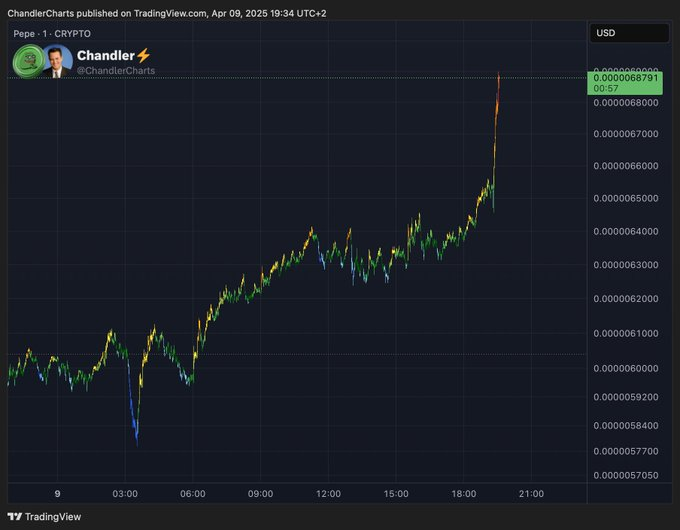Click the 03:00 time axis label
Screen dimensions: 680x530
(125, 494)
